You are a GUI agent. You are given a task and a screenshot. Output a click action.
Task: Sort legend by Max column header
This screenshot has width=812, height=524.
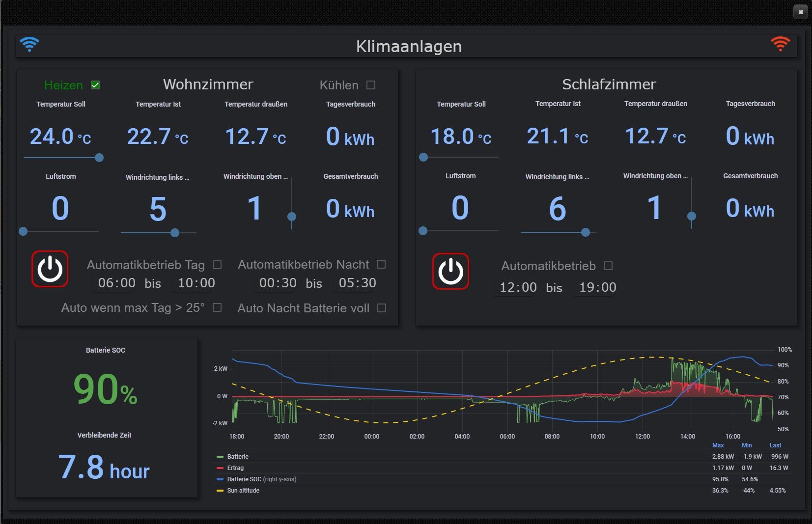click(718, 445)
